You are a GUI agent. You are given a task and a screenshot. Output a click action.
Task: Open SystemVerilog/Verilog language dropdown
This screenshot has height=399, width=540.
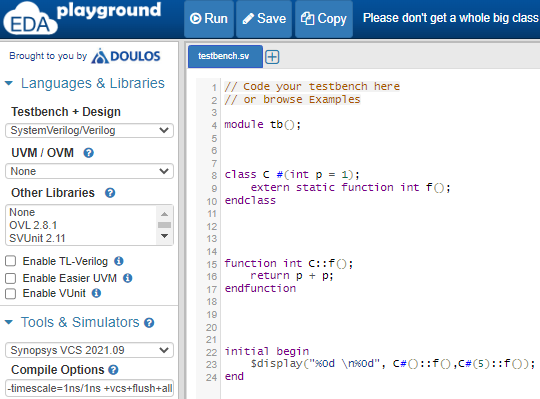coord(89,130)
